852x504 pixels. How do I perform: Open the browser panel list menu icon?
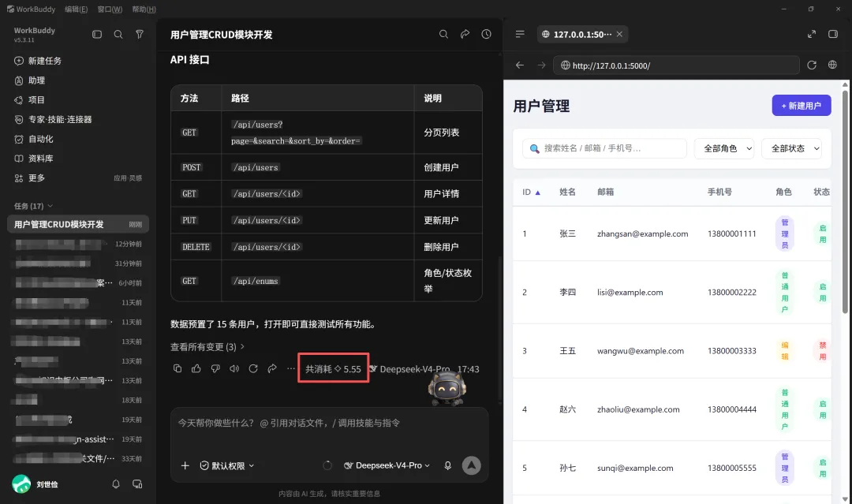point(520,34)
